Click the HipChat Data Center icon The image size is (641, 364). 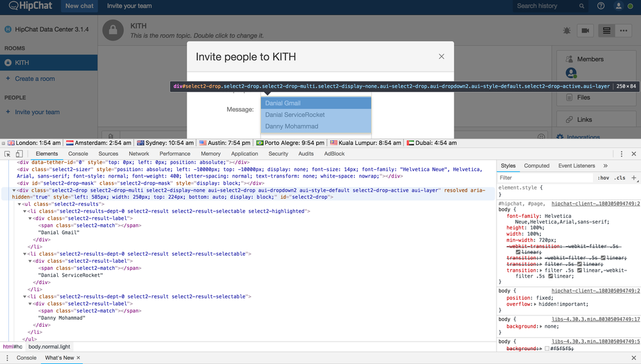[x=8, y=29]
